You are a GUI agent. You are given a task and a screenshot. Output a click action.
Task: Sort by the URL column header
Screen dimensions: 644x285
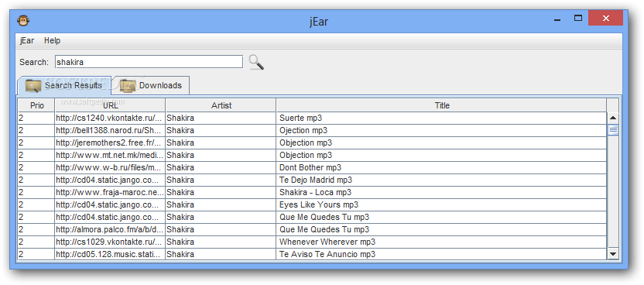110,105
